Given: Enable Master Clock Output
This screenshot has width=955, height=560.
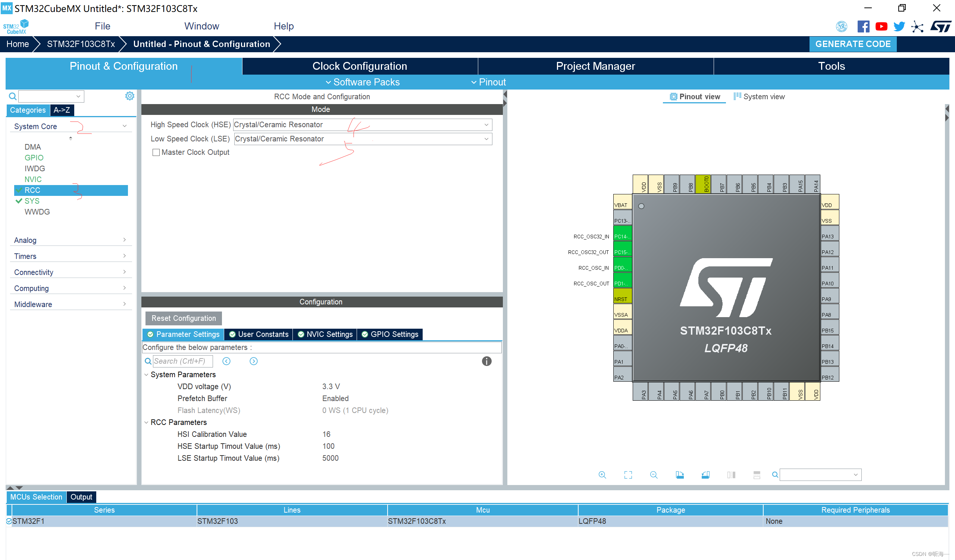Looking at the screenshot, I should pyautogui.click(x=156, y=152).
